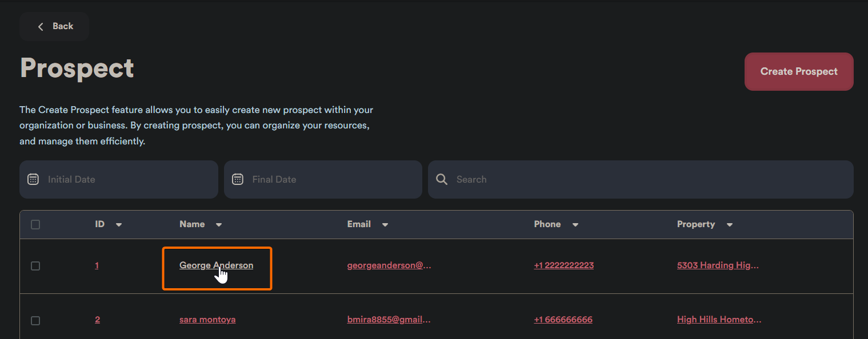Open the 5303 Harding property link
Viewport: 868px width, 339px height.
(x=718, y=265)
